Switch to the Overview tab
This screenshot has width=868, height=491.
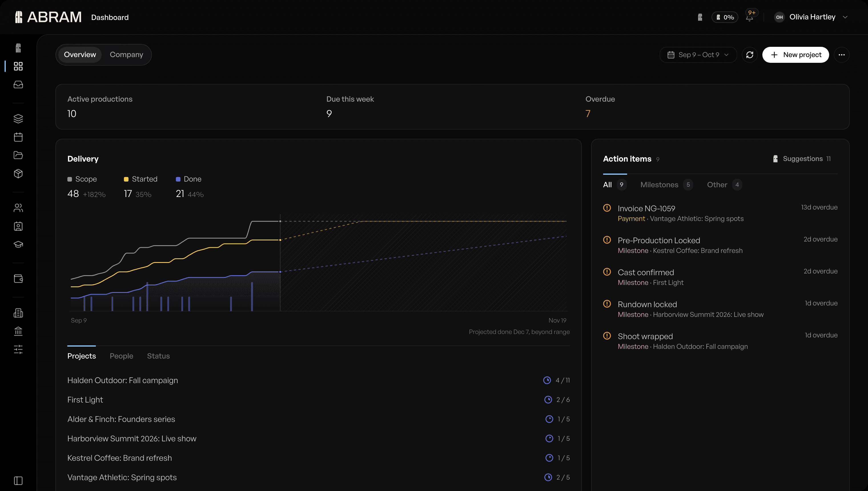80,55
